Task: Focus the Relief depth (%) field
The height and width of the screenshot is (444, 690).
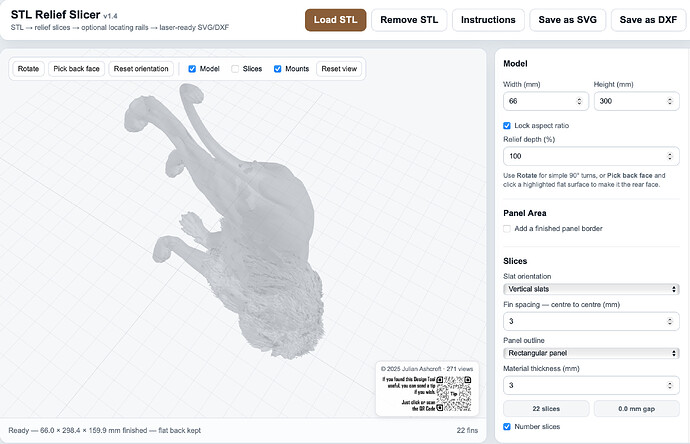Action: (591, 156)
